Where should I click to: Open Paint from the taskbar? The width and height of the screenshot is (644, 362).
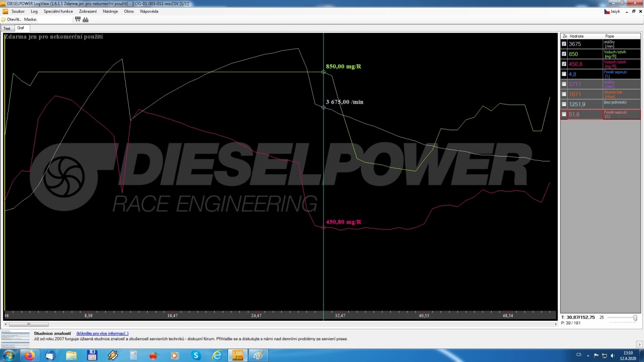(x=258, y=355)
